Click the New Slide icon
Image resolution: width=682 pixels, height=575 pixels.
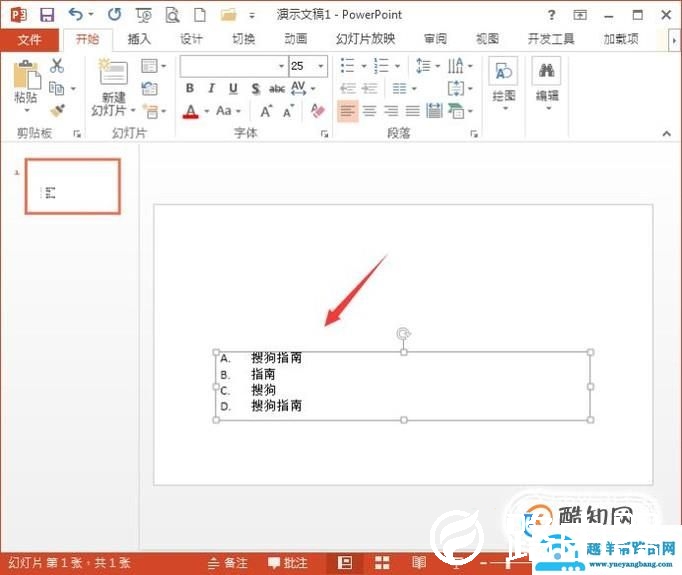click(113, 71)
